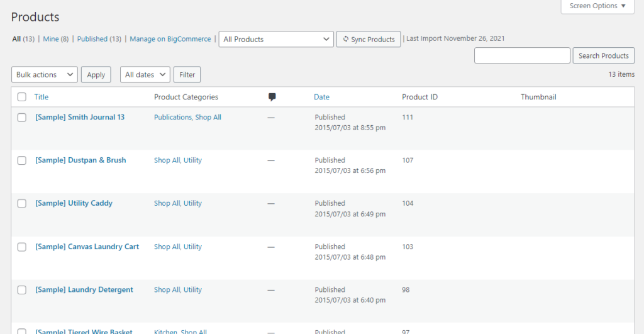
Task: Click the Product ID value 103
Action: (x=408, y=247)
